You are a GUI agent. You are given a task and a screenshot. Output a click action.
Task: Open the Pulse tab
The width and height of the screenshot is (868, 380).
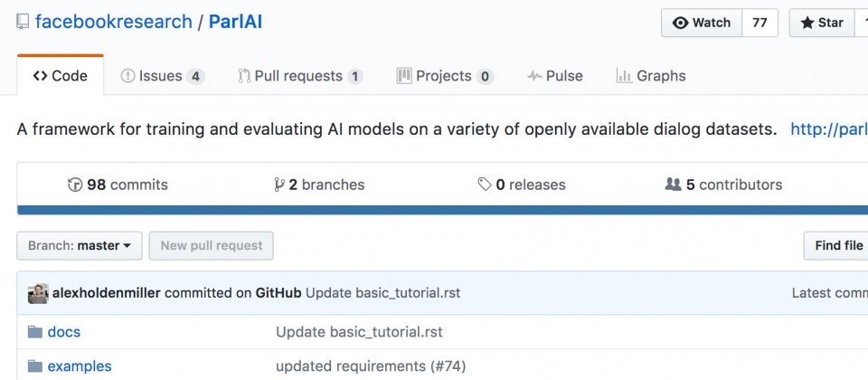pos(554,76)
